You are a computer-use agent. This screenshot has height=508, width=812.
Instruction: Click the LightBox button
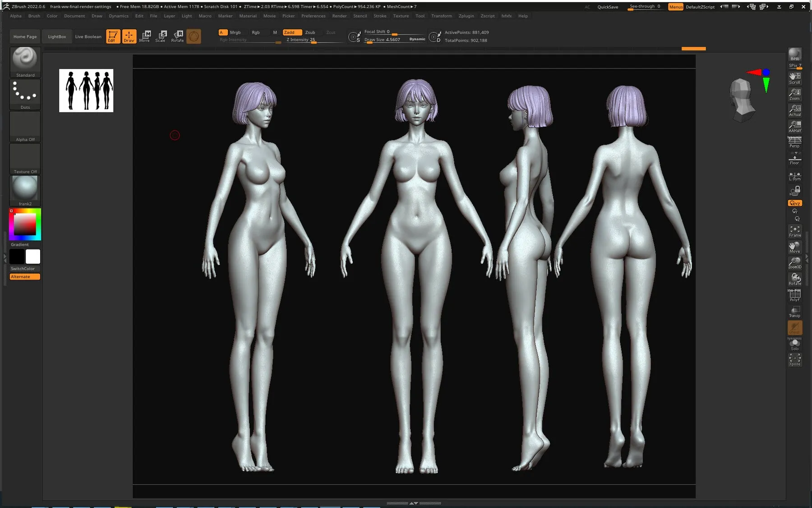point(57,37)
